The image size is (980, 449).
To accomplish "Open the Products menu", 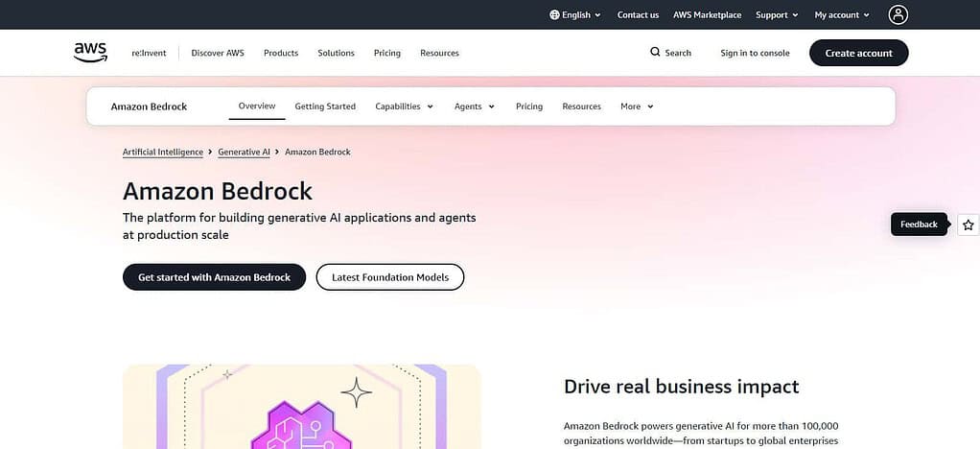I will [281, 53].
